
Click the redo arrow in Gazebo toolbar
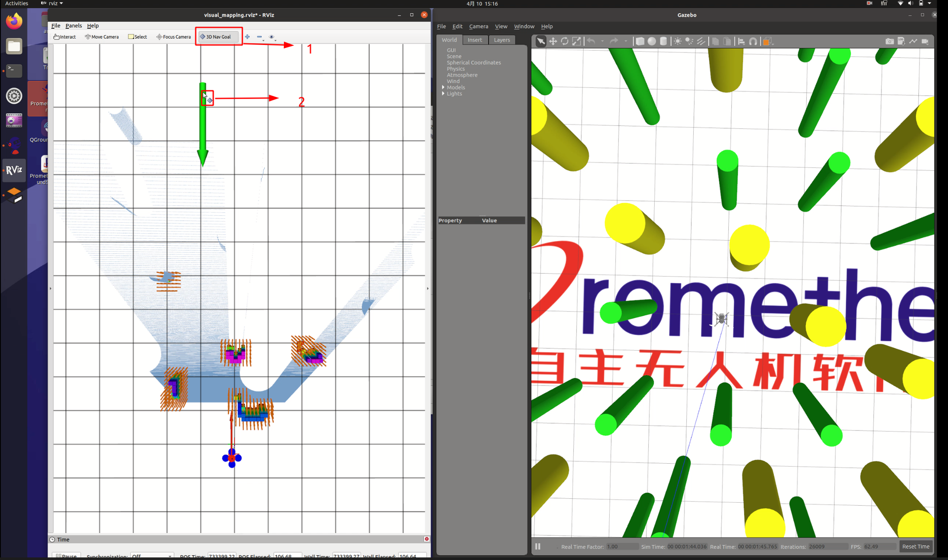pyautogui.click(x=614, y=41)
